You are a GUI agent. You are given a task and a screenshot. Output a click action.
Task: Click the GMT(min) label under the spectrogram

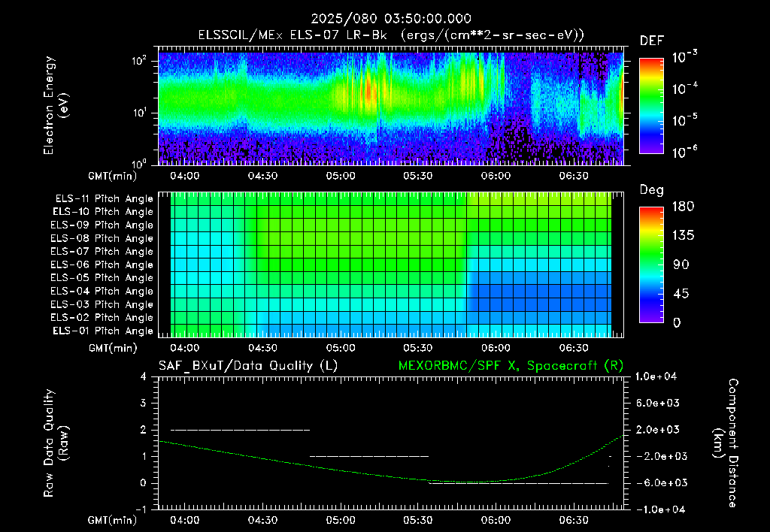tap(113, 176)
